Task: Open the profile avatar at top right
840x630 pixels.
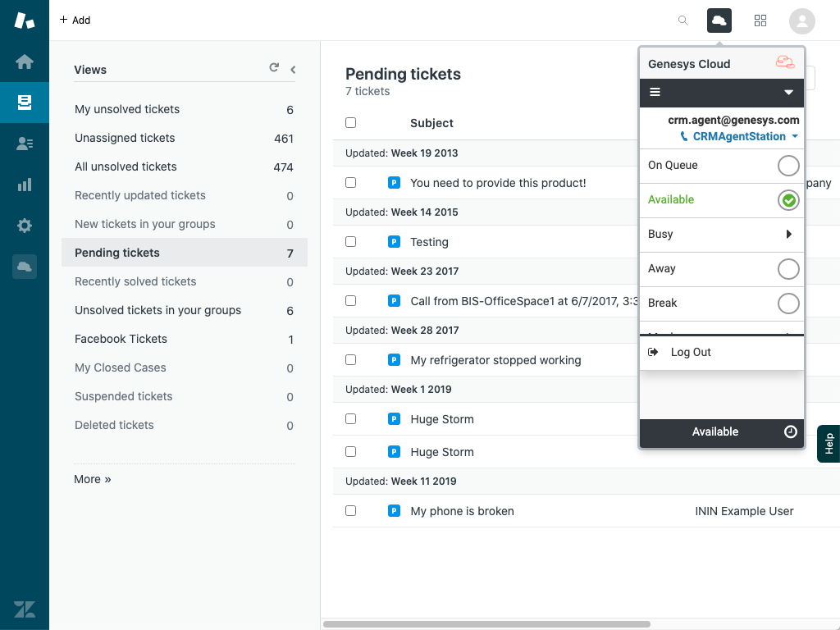Action: (801, 20)
